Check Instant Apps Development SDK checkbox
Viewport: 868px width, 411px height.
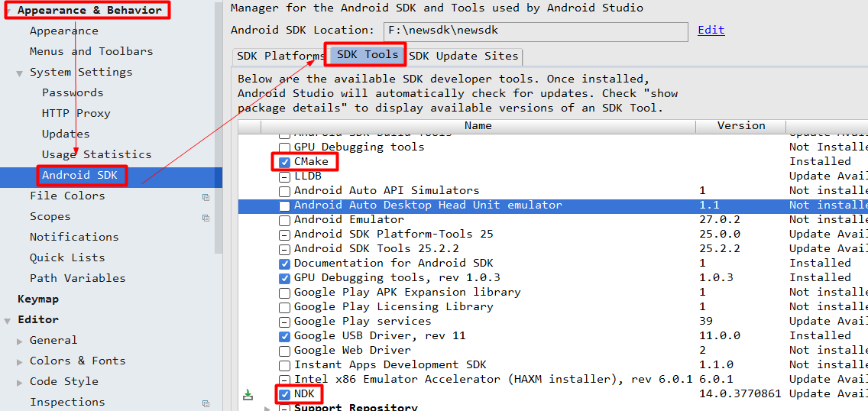click(284, 366)
